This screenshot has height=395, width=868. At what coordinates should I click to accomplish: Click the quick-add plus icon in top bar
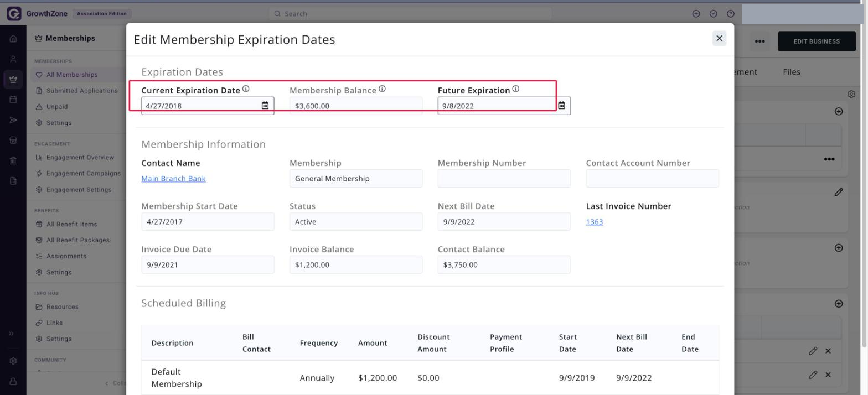pyautogui.click(x=696, y=14)
